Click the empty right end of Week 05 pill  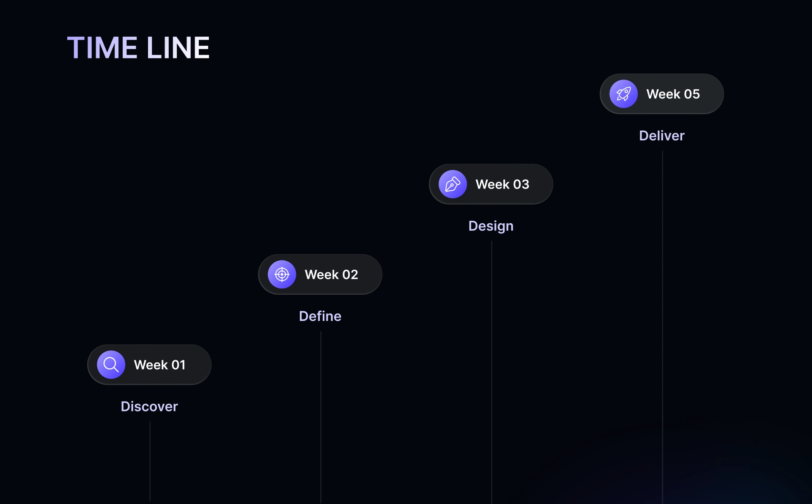point(712,94)
